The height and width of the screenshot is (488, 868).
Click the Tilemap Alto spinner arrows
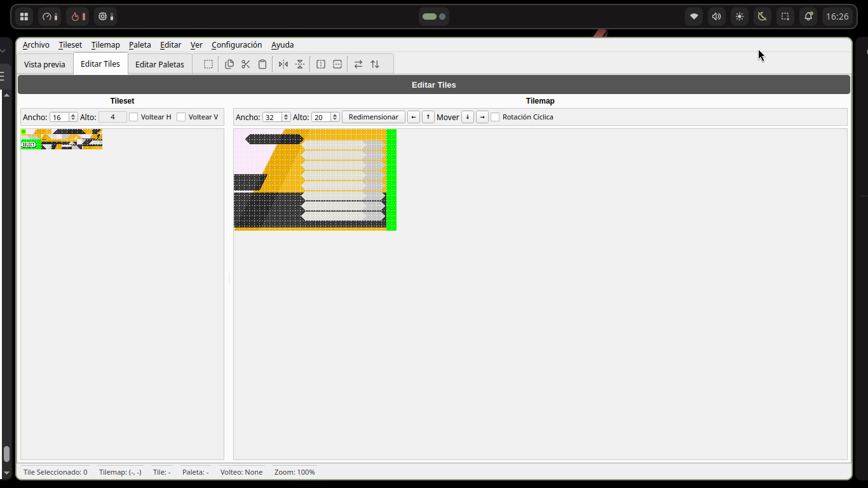[x=335, y=117]
